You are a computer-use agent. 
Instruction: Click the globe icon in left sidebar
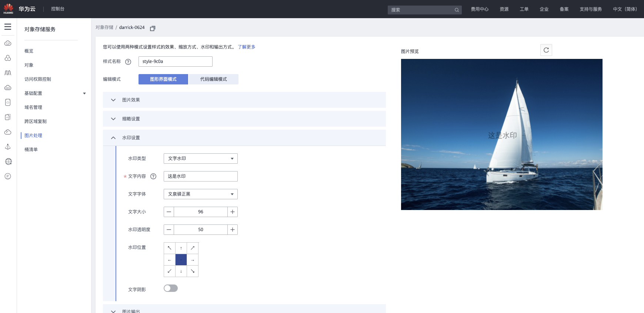pos(8,162)
